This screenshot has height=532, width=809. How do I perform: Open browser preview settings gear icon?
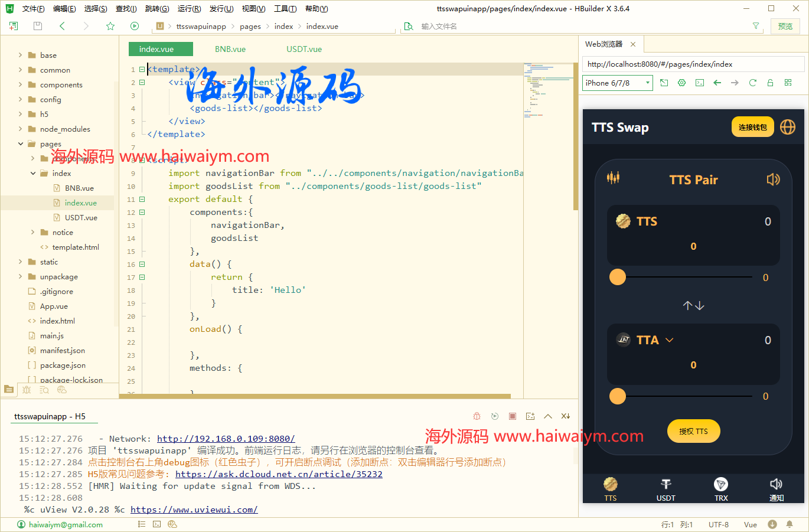pos(681,83)
